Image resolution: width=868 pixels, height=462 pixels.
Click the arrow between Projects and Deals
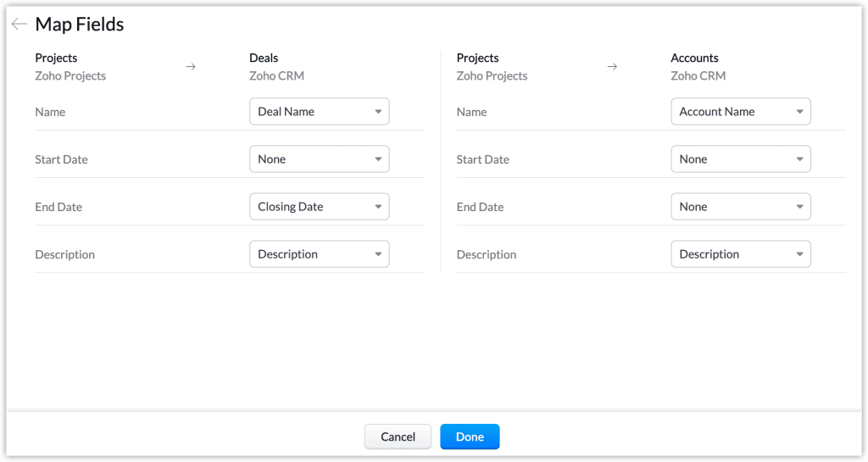(191, 67)
